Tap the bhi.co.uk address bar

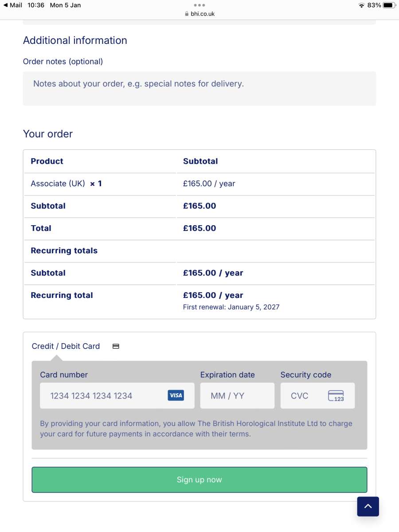click(199, 14)
